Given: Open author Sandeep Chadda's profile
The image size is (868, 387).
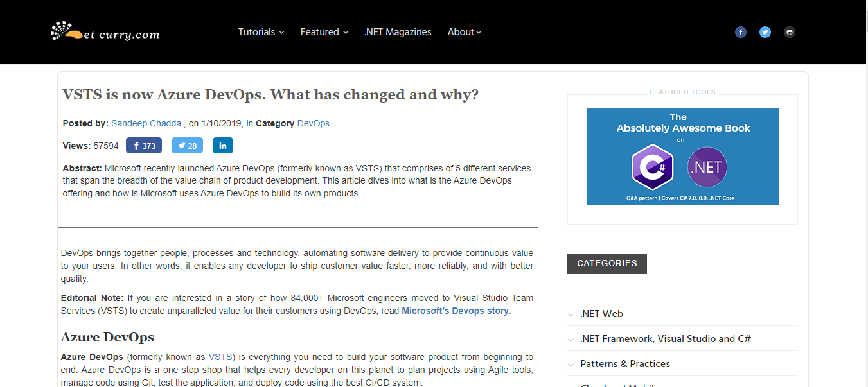Looking at the screenshot, I should pos(146,123).
